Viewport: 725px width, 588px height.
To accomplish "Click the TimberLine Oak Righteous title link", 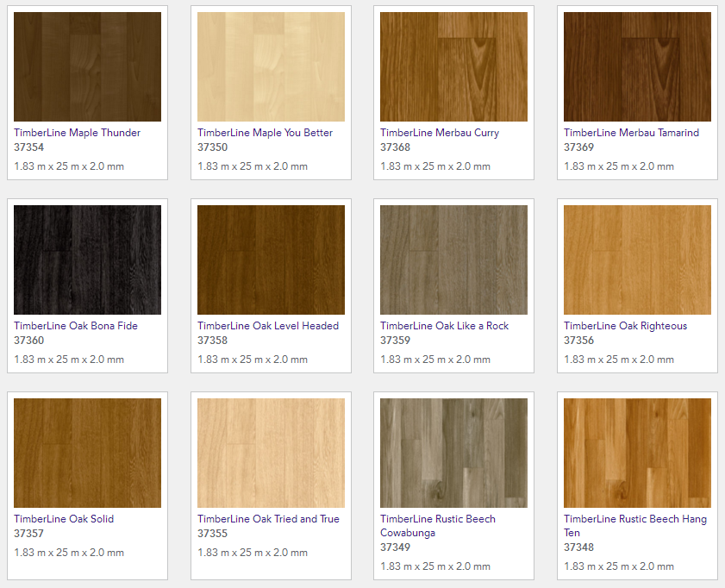I will [625, 326].
